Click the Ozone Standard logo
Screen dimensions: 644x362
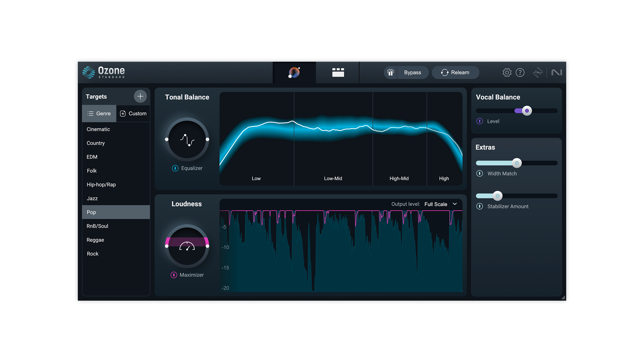tap(104, 72)
